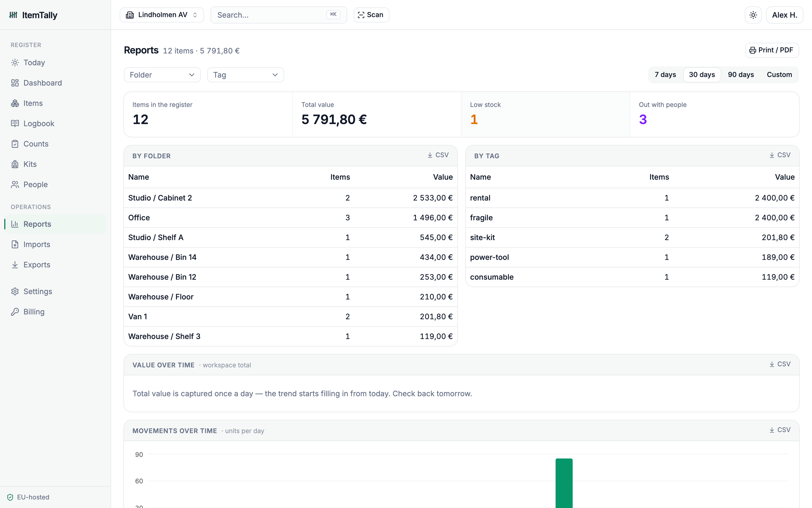Select the 30 days range
812x508 pixels.
702,75
